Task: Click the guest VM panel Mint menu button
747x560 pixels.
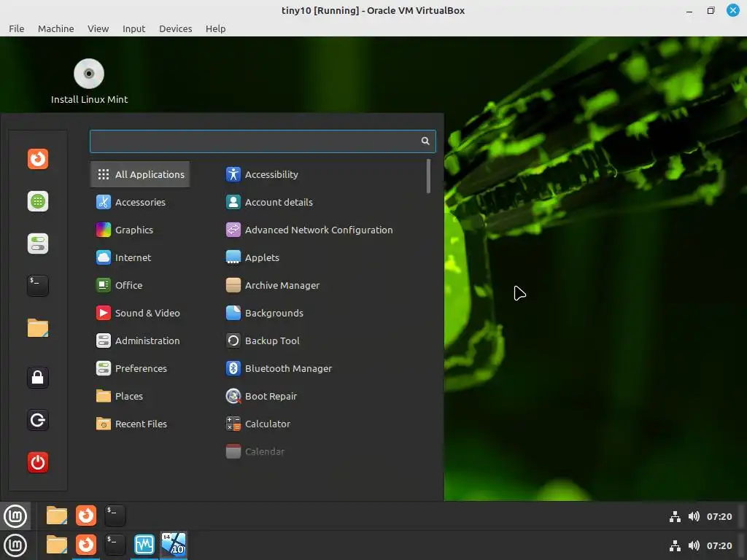Action: click(x=15, y=516)
